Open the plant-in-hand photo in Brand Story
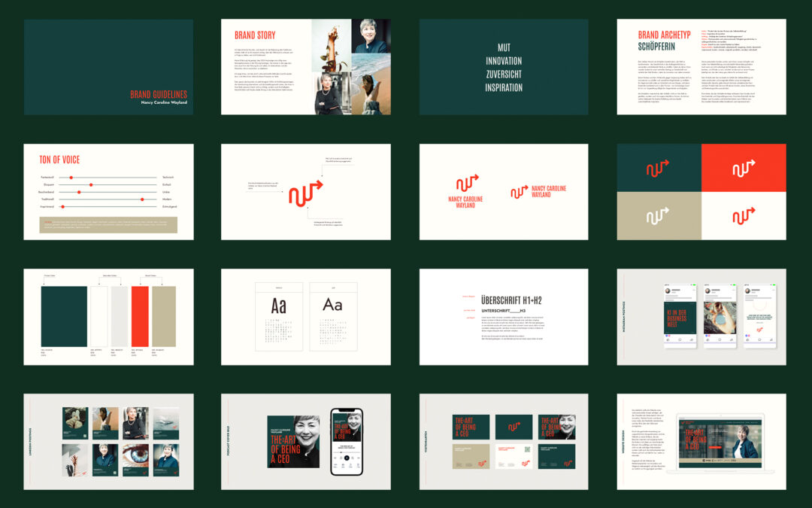This screenshot has width=812, height=508. pos(332,46)
